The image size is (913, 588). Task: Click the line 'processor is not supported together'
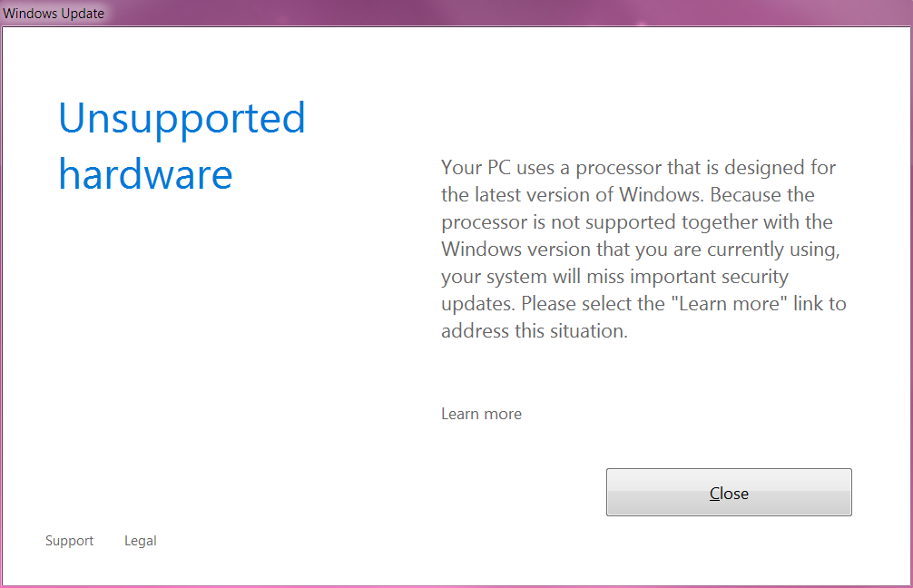click(x=637, y=221)
